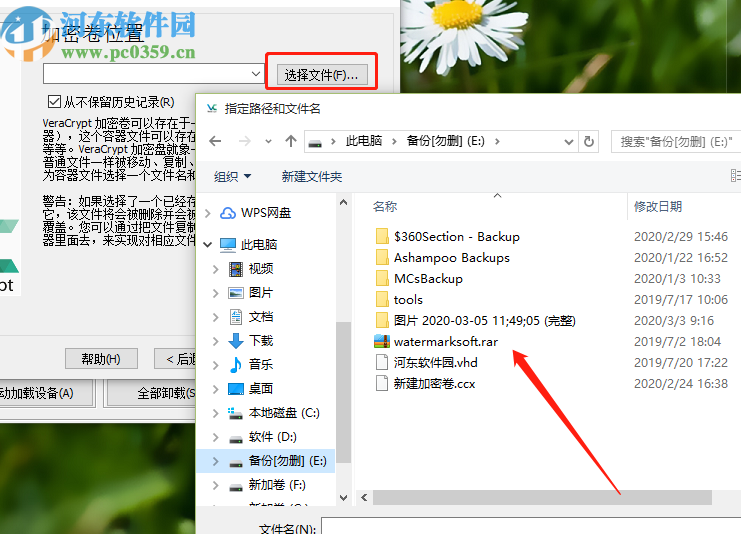Viewport: 741px width, 534px height.
Task: Expand 下载 tree node
Action: 215,341
